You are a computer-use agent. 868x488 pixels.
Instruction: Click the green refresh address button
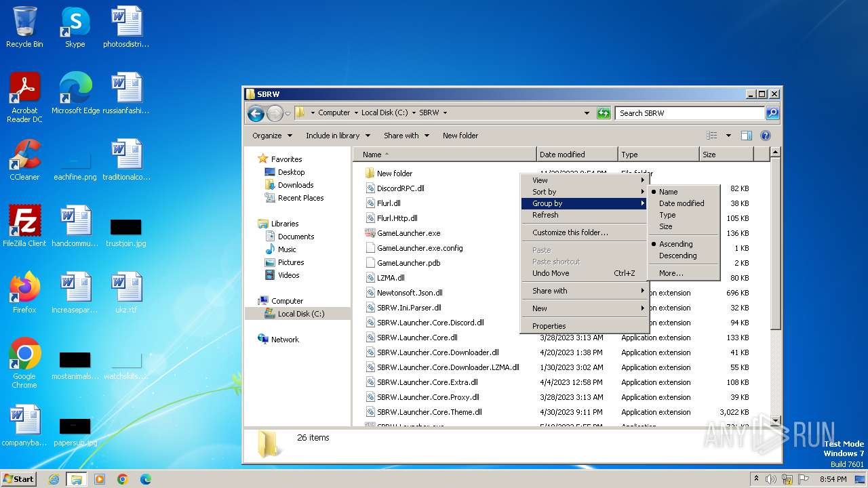pos(604,113)
